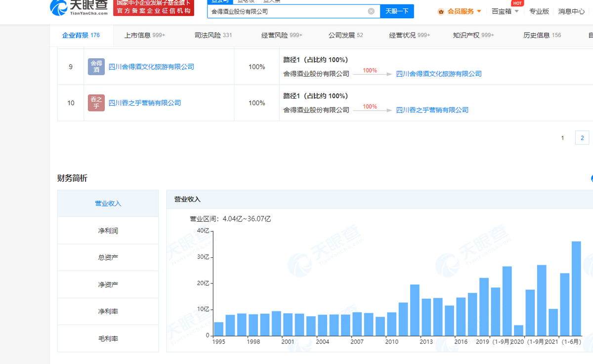Select 营业收入 in the financial analysis sidebar

[x=108, y=203]
